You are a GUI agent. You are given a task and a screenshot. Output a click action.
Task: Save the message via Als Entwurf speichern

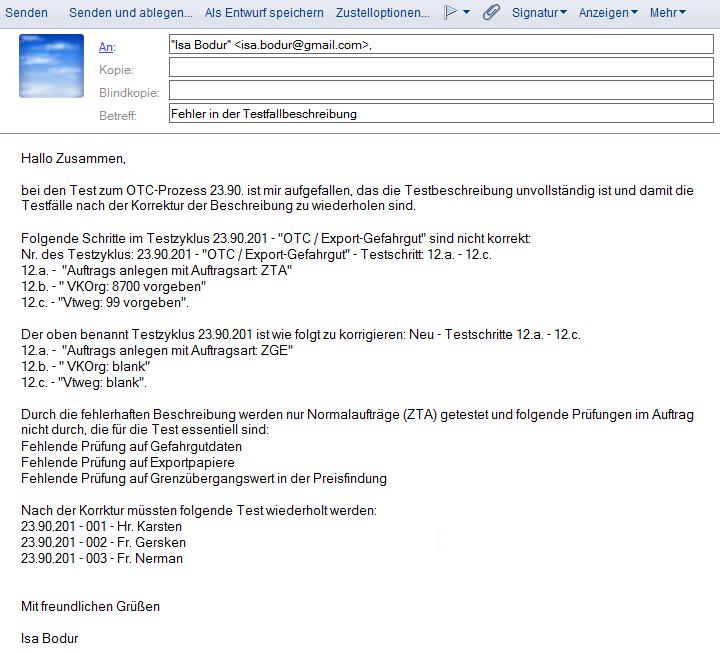(264, 13)
